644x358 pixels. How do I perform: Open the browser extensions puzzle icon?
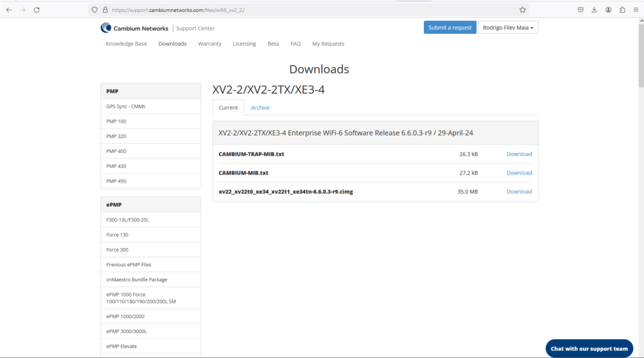tap(622, 10)
